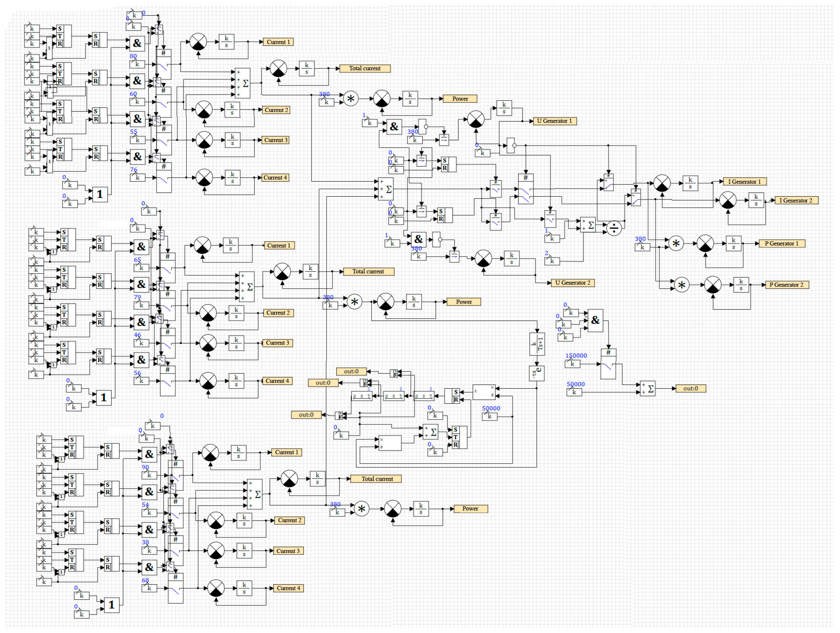This screenshot has width=840, height=633.
Task: Select the constant block labeled 80
Action: coord(137,64)
